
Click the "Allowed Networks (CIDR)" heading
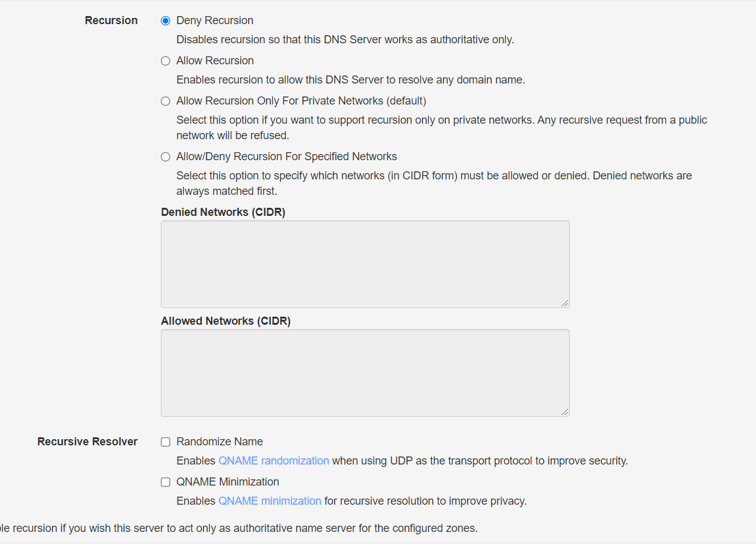tap(226, 321)
